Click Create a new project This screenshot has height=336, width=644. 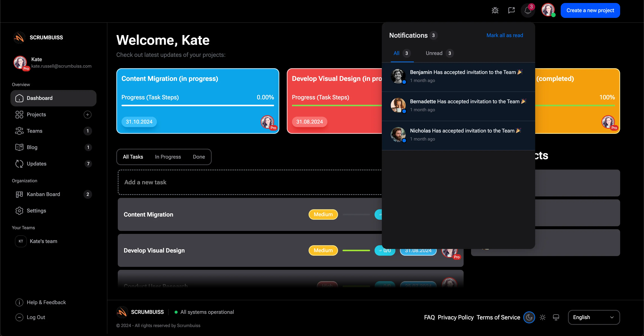(590, 10)
